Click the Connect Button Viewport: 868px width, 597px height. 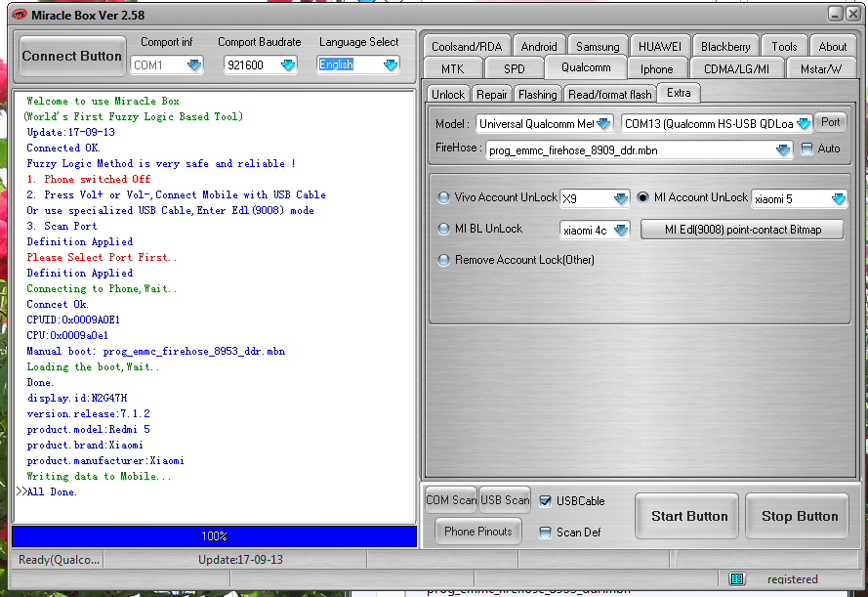pos(72,56)
